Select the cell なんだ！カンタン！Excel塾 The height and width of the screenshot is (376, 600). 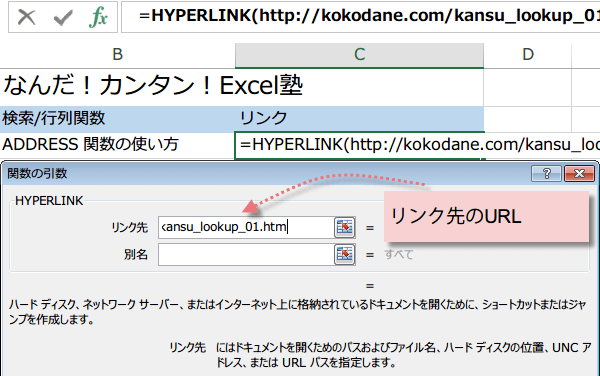click(153, 86)
